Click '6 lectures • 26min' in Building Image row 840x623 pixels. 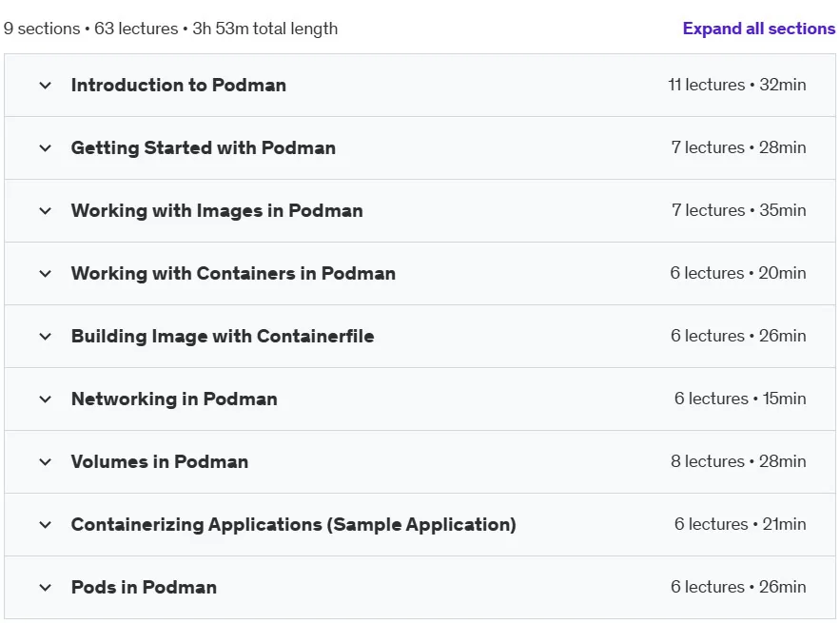738,336
